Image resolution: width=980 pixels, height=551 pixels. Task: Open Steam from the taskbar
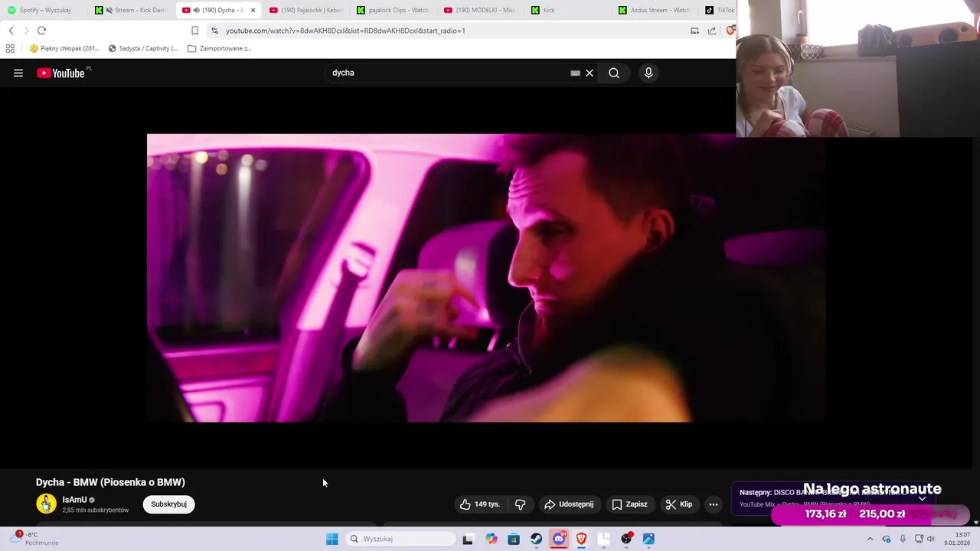[x=536, y=539]
